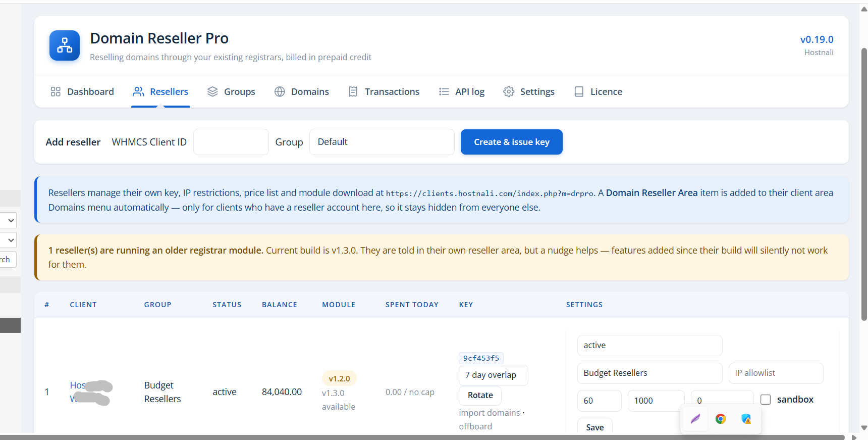The image size is (868, 440).
Task: Click the SPENT TODAY column header
Action: (412, 305)
